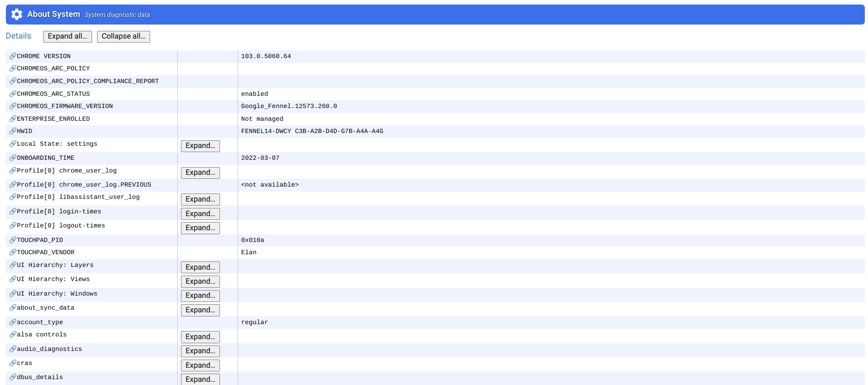The width and height of the screenshot is (868, 385).
Task: Click link icon beside CHROMEOS_FIRMWARE_VERSION
Action: point(13,106)
